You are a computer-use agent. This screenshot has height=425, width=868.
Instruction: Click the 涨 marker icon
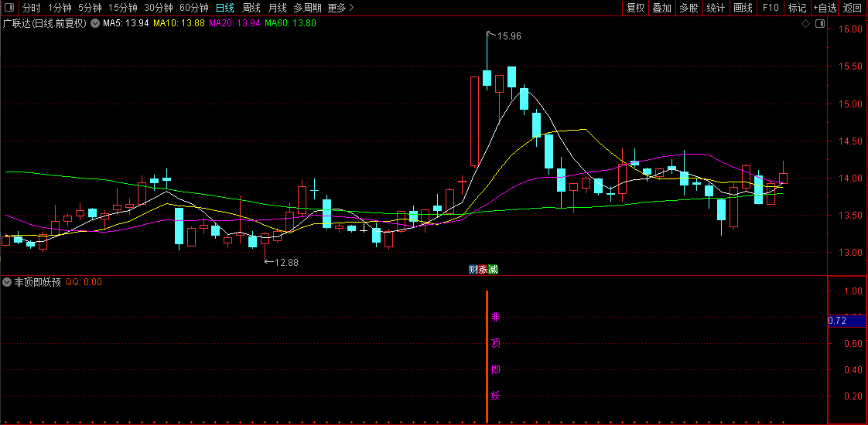click(x=484, y=269)
